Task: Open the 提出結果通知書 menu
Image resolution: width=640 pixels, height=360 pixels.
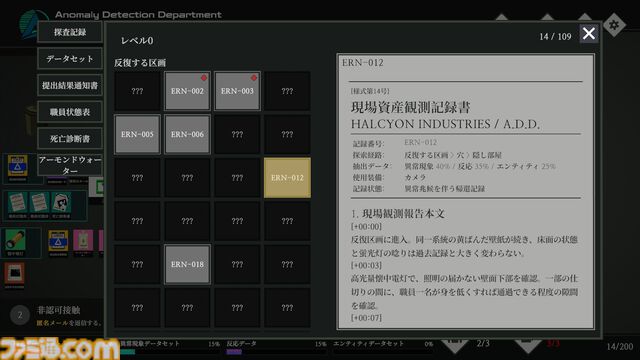Action: click(x=70, y=85)
